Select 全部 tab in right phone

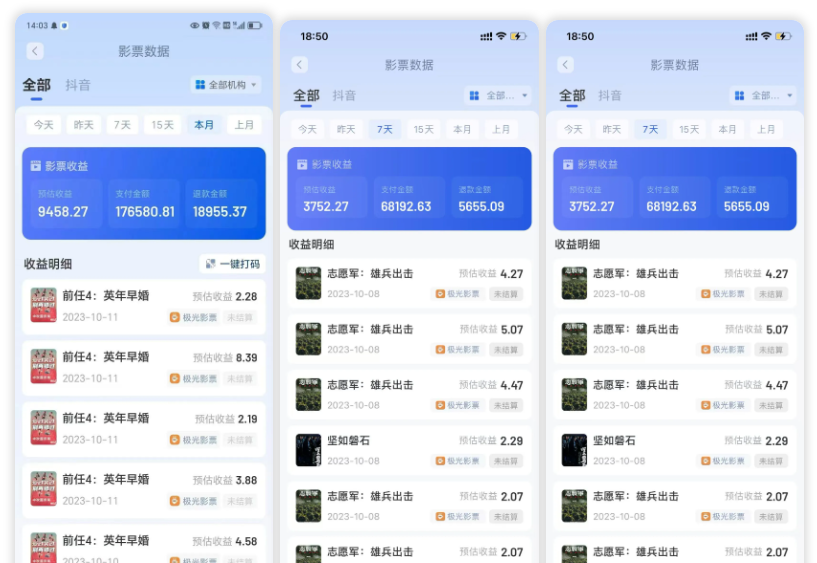[x=572, y=95]
